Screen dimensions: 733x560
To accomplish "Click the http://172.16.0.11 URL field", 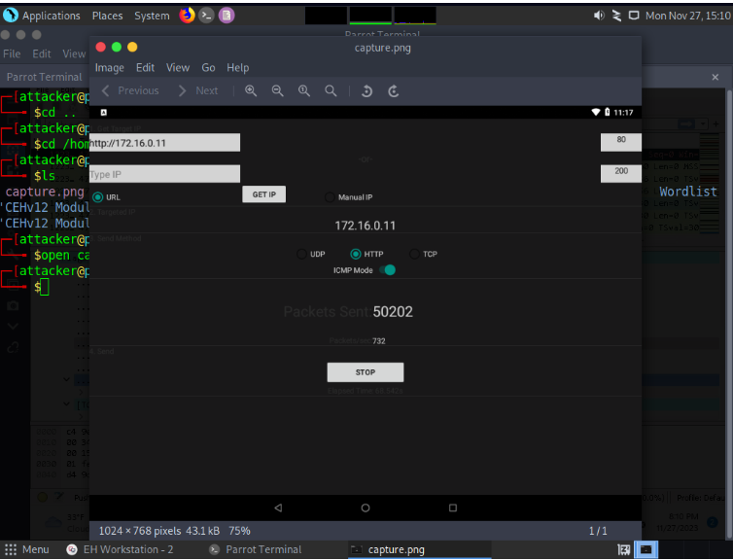I will pos(164,143).
